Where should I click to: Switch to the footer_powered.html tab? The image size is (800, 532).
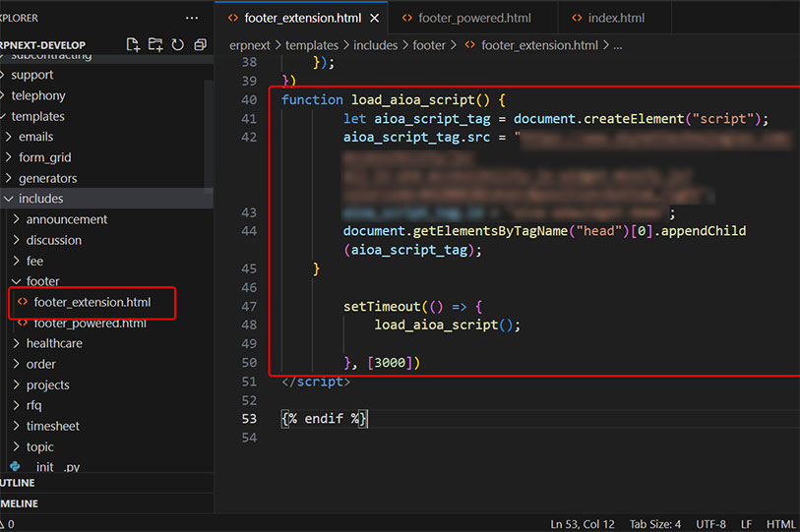[474, 18]
